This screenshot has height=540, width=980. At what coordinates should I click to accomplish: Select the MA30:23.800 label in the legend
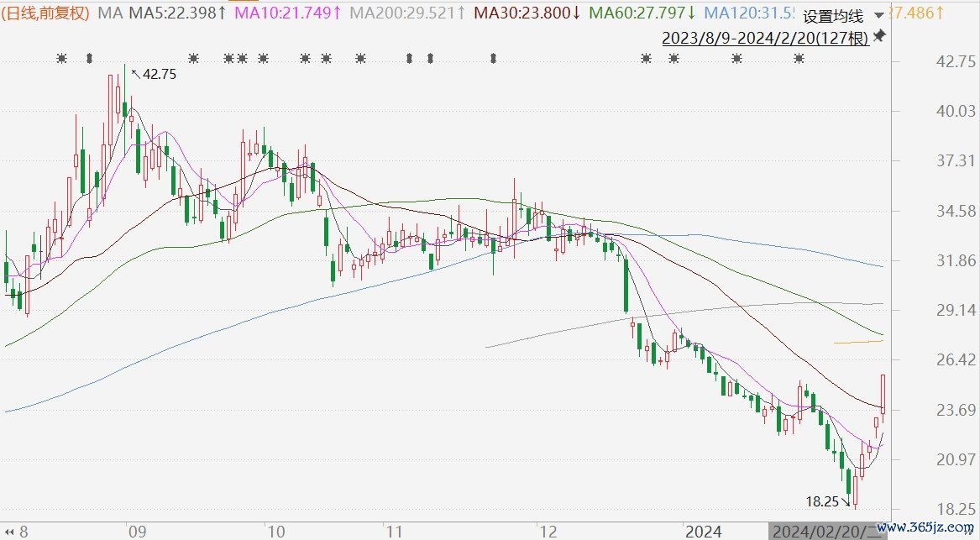pos(527,13)
